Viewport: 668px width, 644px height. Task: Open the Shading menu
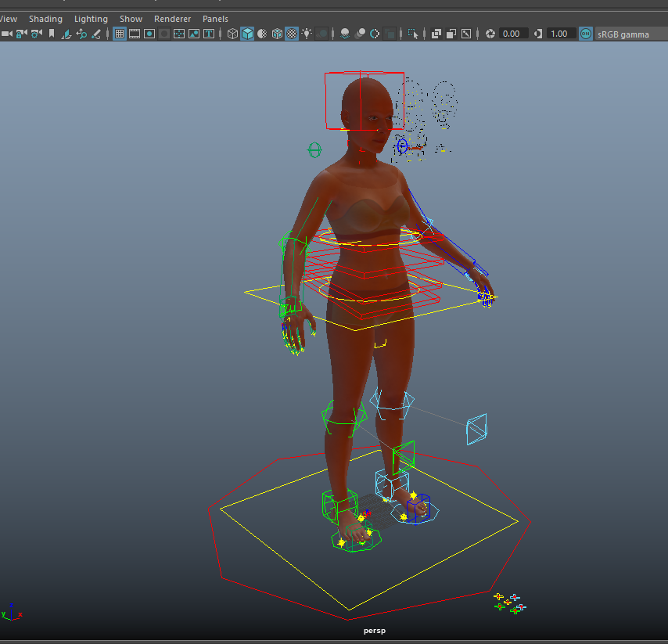tap(45, 19)
